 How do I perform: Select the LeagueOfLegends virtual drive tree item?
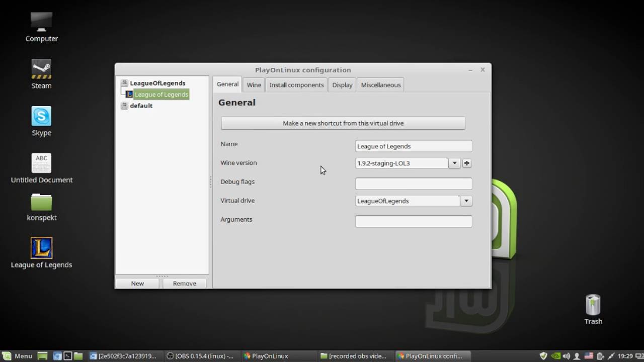(x=157, y=83)
